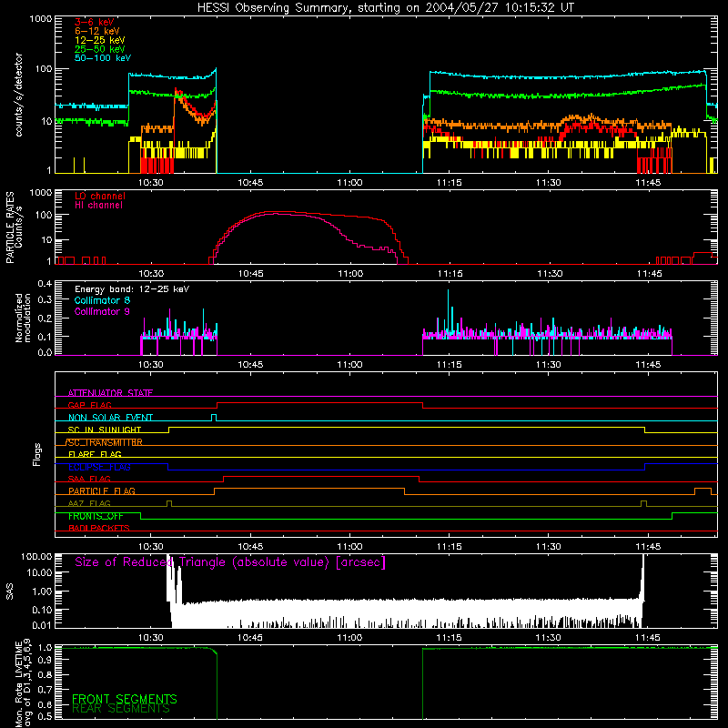Click the 10:45 tick under the flags plot

click(250, 547)
